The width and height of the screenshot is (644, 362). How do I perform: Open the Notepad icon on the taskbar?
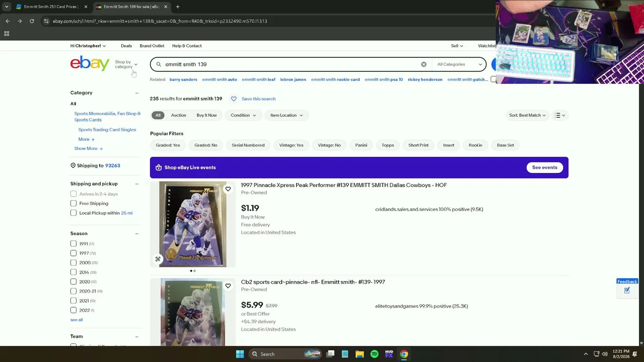(x=345, y=354)
